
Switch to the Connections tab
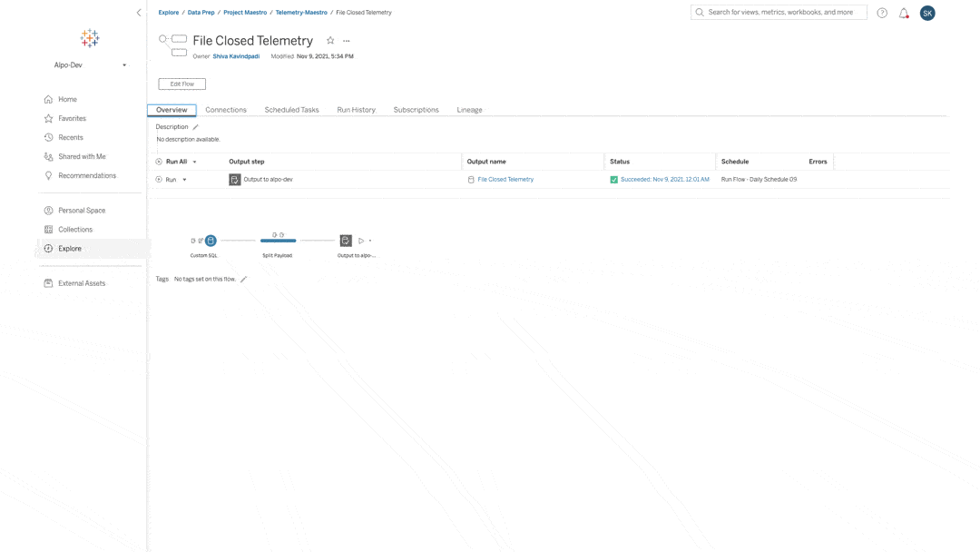click(226, 110)
